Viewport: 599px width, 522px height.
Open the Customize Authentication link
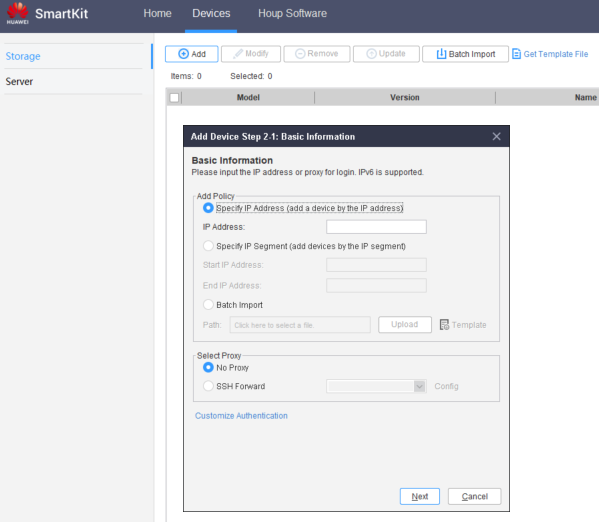point(241,416)
